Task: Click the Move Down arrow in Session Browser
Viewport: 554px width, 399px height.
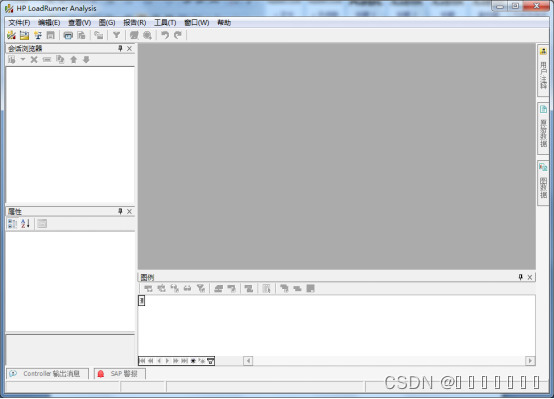Action: coord(86,60)
